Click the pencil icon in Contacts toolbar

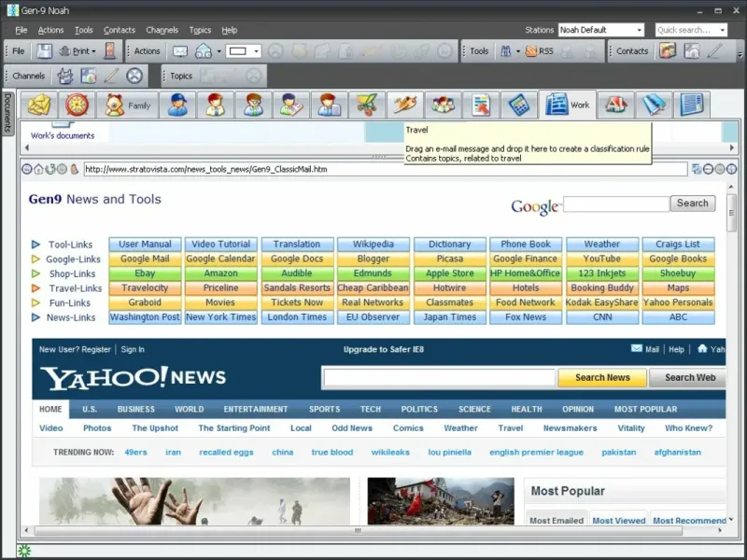coord(714,51)
